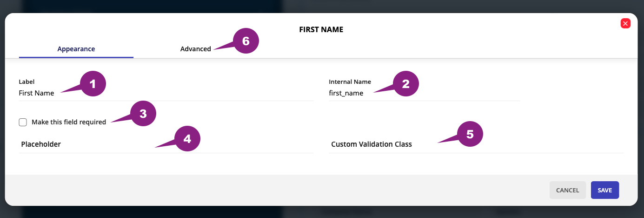Click the Internal Name field with first_name
644x218 pixels.
pos(424,93)
